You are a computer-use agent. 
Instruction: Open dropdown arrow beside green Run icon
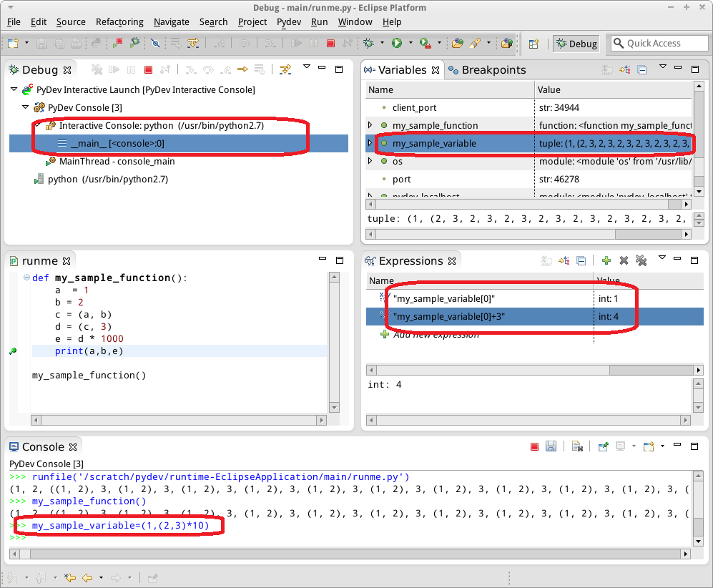[x=410, y=43]
